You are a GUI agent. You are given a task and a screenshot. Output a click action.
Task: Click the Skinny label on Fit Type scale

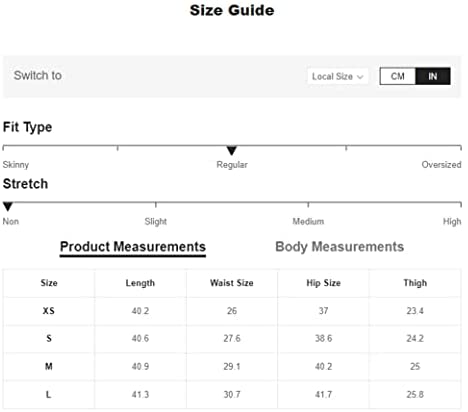(x=16, y=165)
